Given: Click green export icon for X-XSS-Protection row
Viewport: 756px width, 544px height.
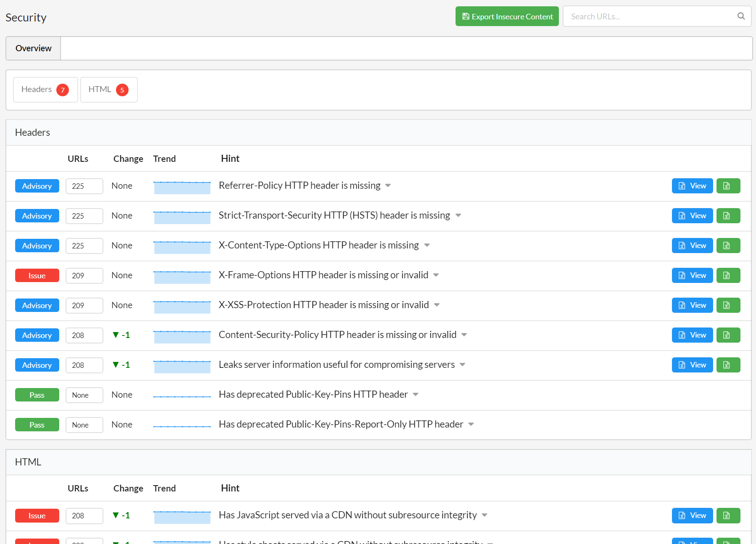Looking at the screenshot, I should [x=728, y=305].
